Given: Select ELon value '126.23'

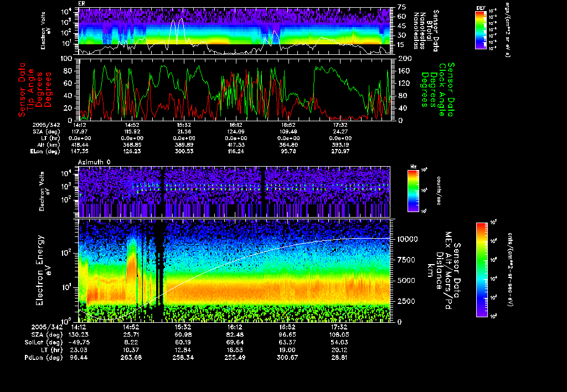Looking at the screenshot, I should pyautogui.click(x=132, y=151).
